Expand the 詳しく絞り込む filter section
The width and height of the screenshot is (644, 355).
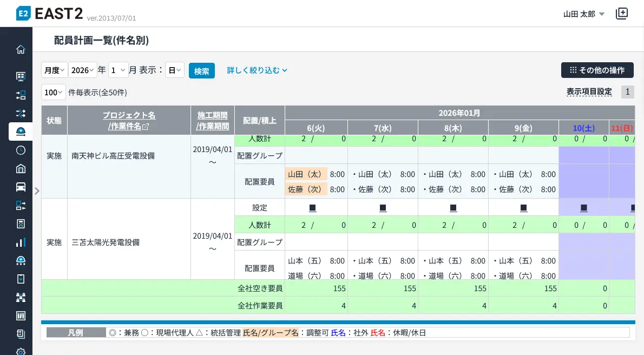tap(257, 70)
